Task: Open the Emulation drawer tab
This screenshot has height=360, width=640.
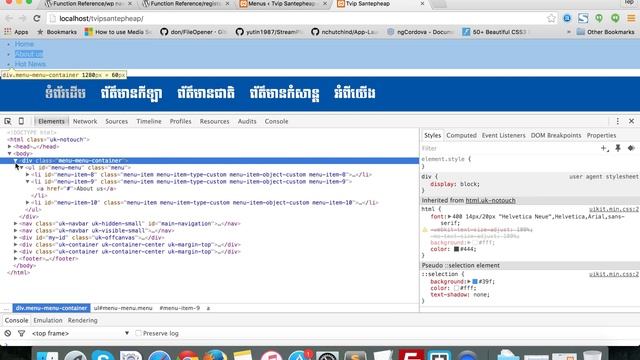Action: [48, 320]
